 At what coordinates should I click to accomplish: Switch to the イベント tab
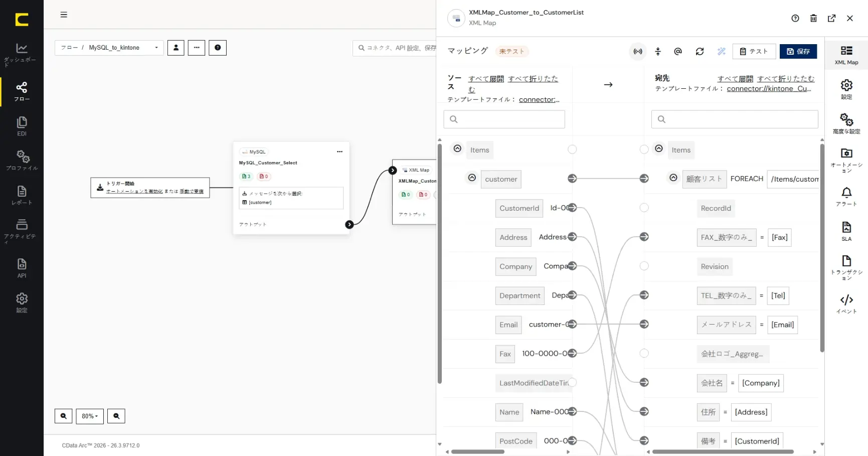[846, 303]
